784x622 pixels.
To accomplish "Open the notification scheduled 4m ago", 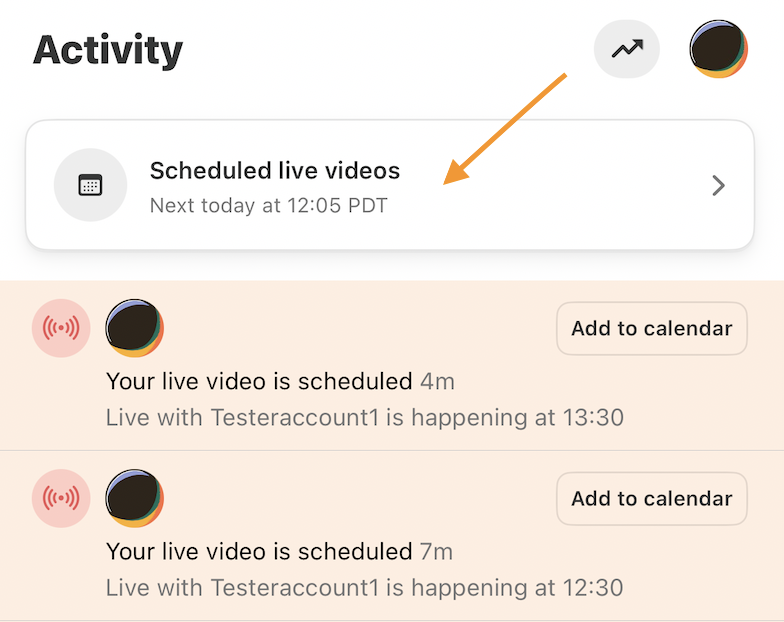I will coord(392,366).
